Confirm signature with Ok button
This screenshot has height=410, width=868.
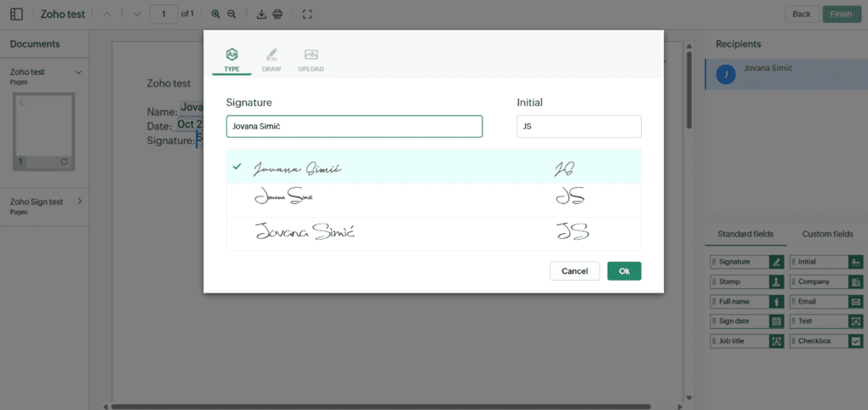[625, 271]
